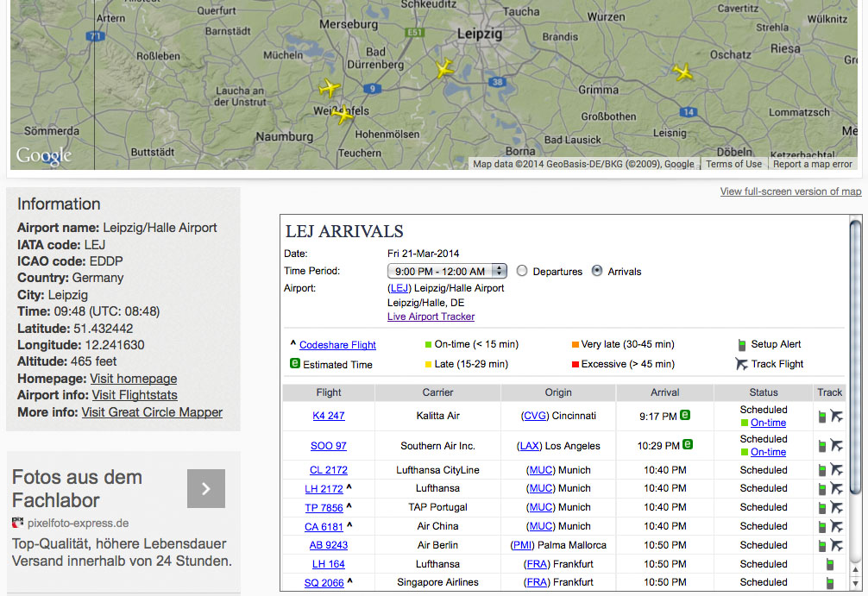Image resolution: width=868 pixels, height=596 pixels.
Task: Click setup alert phone icon for K4 247
Action: point(823,417)
